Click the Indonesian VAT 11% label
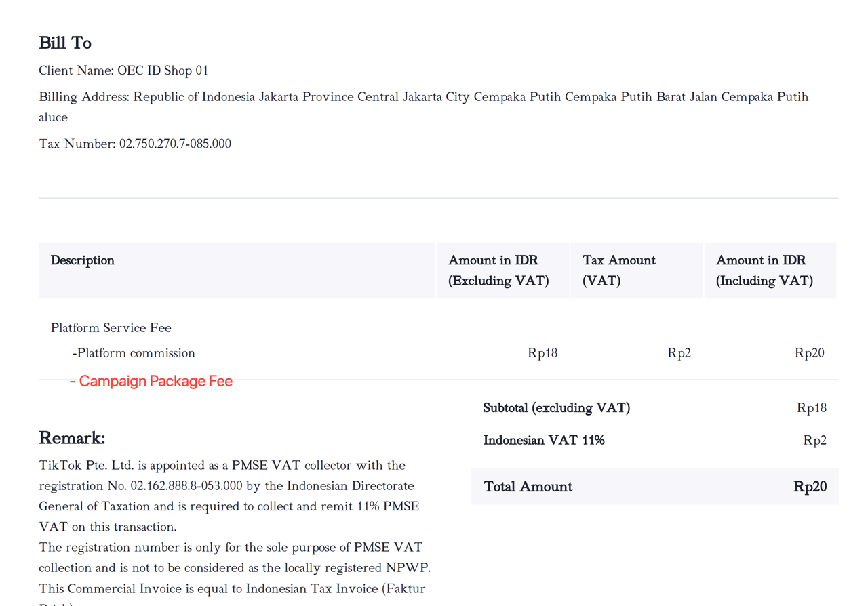The width and height of the screenshot is (868, 606). click(544, 441)
